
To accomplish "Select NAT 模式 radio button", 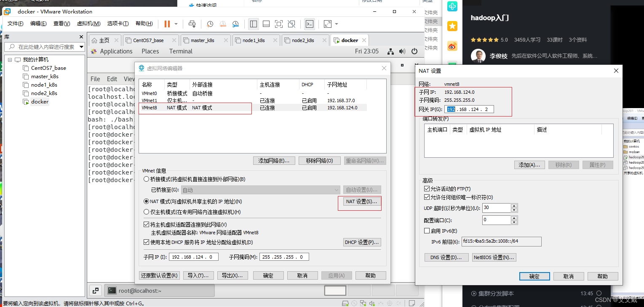I will point(147,201).
